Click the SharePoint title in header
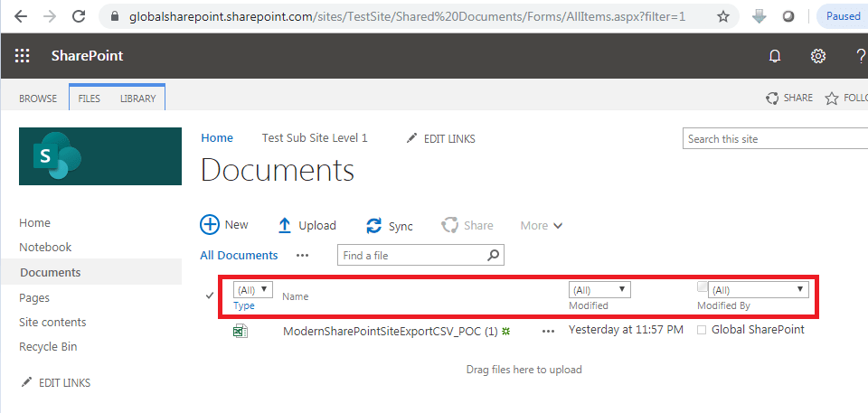The width and height of the screenshot is (868, 413). coord(87,56)
